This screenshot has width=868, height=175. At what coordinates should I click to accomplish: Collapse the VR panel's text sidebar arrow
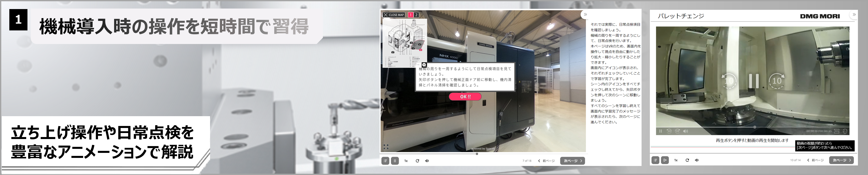(x=585, y=15)
